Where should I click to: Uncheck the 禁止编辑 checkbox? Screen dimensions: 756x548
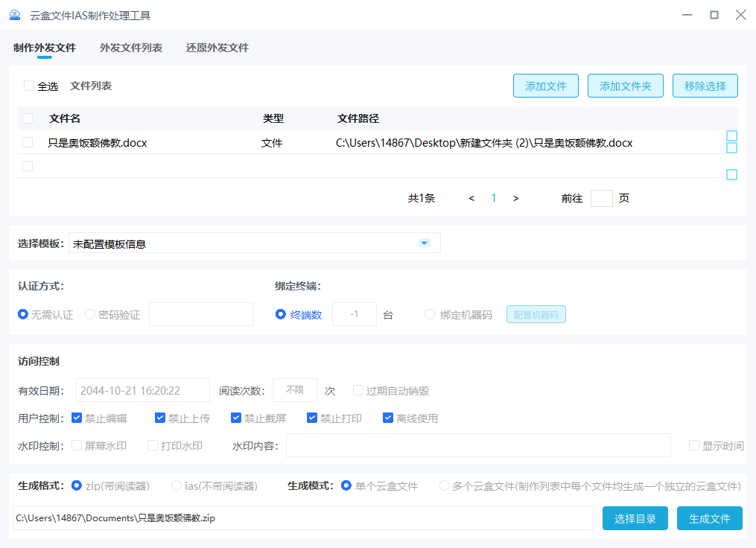(76, 418)
